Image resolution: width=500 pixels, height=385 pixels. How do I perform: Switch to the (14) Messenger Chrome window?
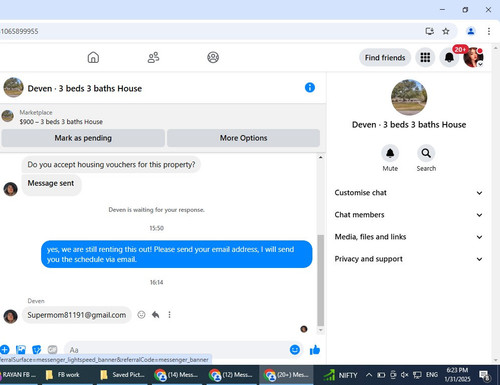point(177,375)
